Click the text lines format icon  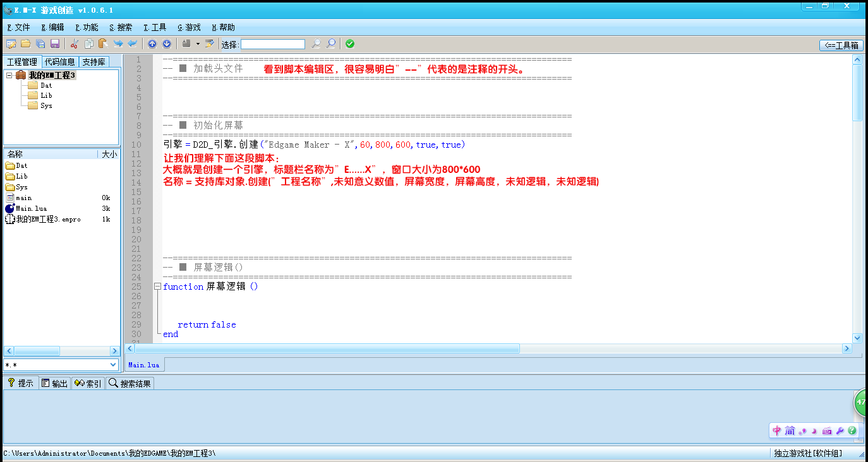(x=186, y=44)
